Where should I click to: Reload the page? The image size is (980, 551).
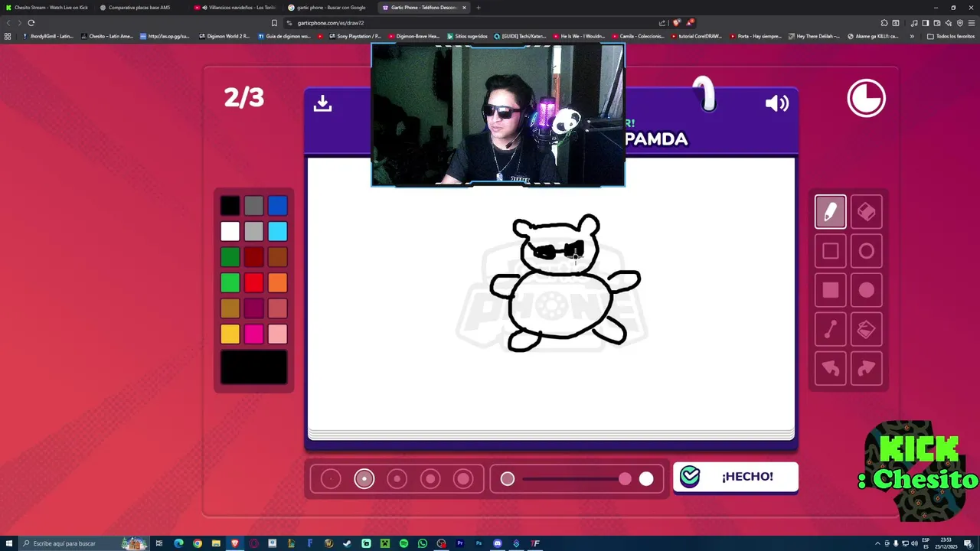(31, 23)
